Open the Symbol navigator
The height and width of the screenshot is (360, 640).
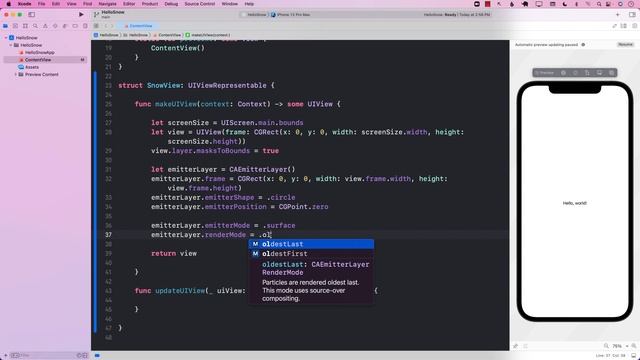point(25,26)
